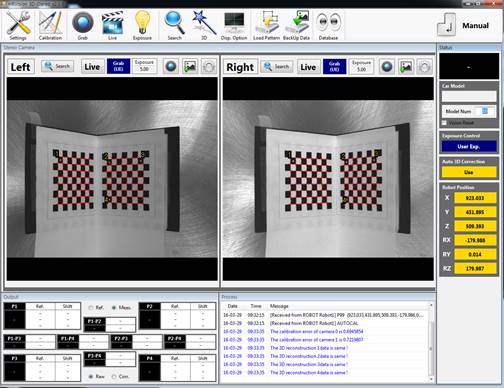The width and height of the screenshot is (504, 388).
Task: Open Disp. Option monitor icon
Action: tap(234, 25)
